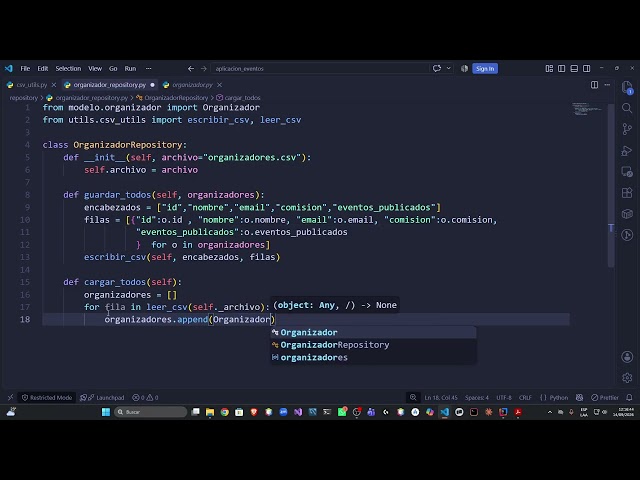Click UTF-8 encoding in status bar

pyautogui.click(x=504, y=398)
